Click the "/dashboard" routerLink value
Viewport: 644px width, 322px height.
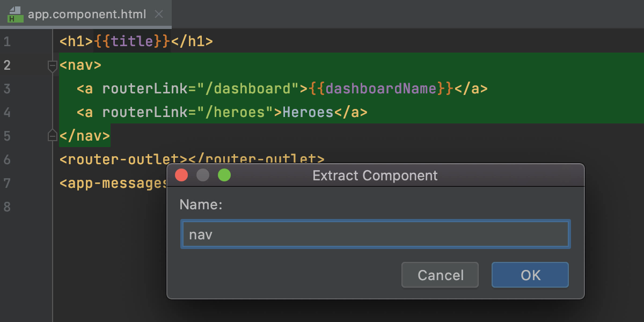tap(248, 89)
